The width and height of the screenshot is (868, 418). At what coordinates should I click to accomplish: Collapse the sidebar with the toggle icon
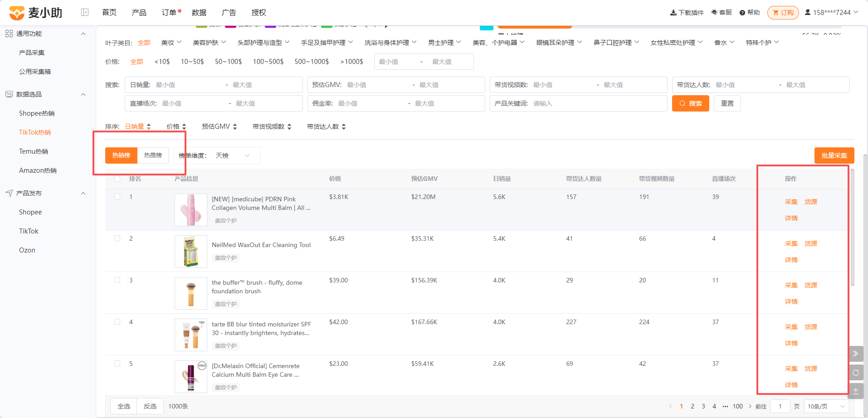85,12
